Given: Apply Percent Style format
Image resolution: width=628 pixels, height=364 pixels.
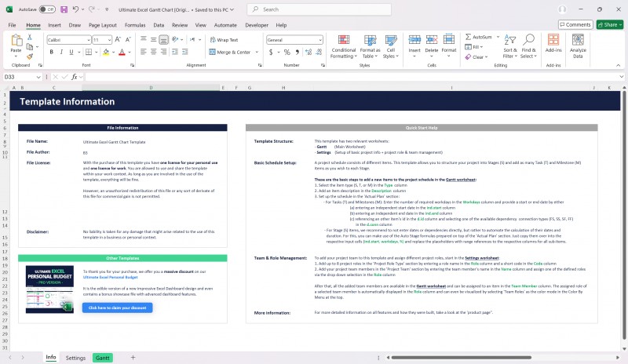Looking at the screenshot, I should tap(287, 52).
